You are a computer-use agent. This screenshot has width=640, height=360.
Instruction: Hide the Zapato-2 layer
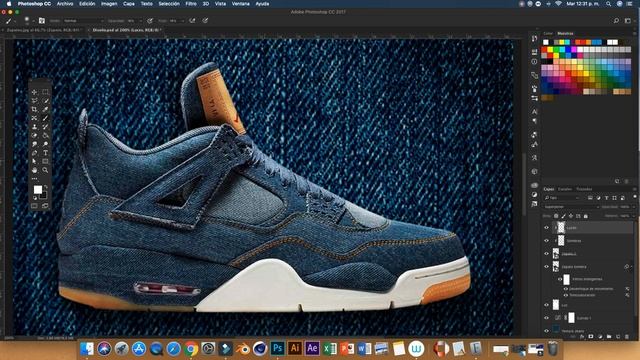point(547,254)
